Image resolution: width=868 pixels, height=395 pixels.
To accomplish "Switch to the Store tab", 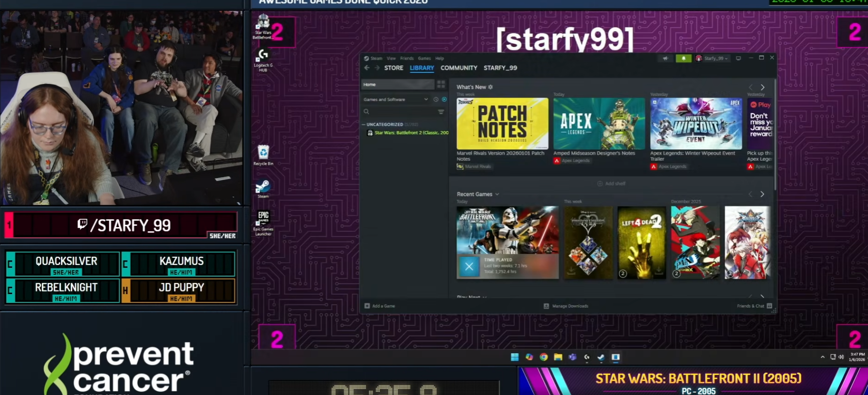I will tap(394, 68).
